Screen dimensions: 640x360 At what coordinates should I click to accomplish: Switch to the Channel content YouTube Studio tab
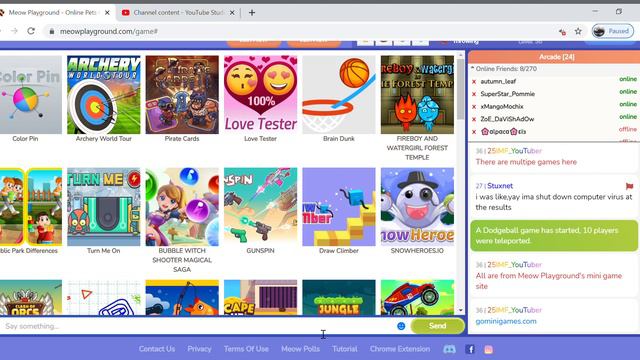tap(178, 13)
